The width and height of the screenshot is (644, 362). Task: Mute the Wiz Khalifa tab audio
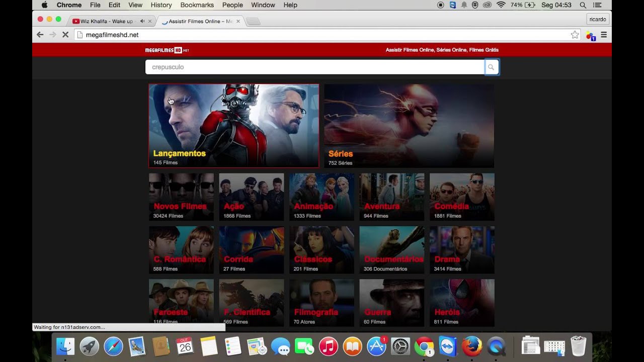[x=142, y=21]
